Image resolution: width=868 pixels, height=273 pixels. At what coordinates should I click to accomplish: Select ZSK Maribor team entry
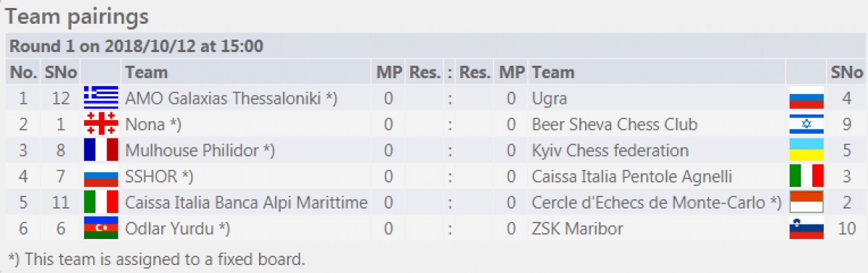pos(577,228)
